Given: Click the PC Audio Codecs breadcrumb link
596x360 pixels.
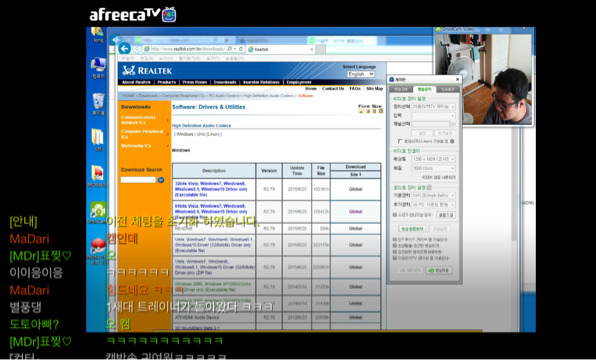Looking at the screenshot, I should pos(224,96).
